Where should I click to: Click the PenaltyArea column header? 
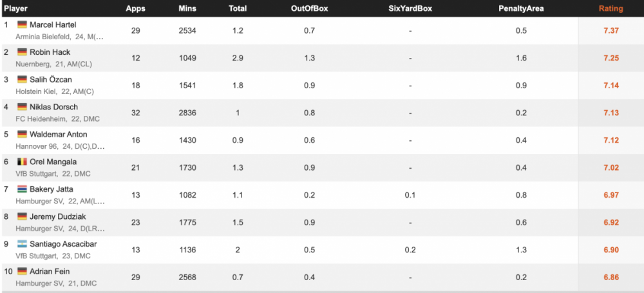tap(521, 8)
